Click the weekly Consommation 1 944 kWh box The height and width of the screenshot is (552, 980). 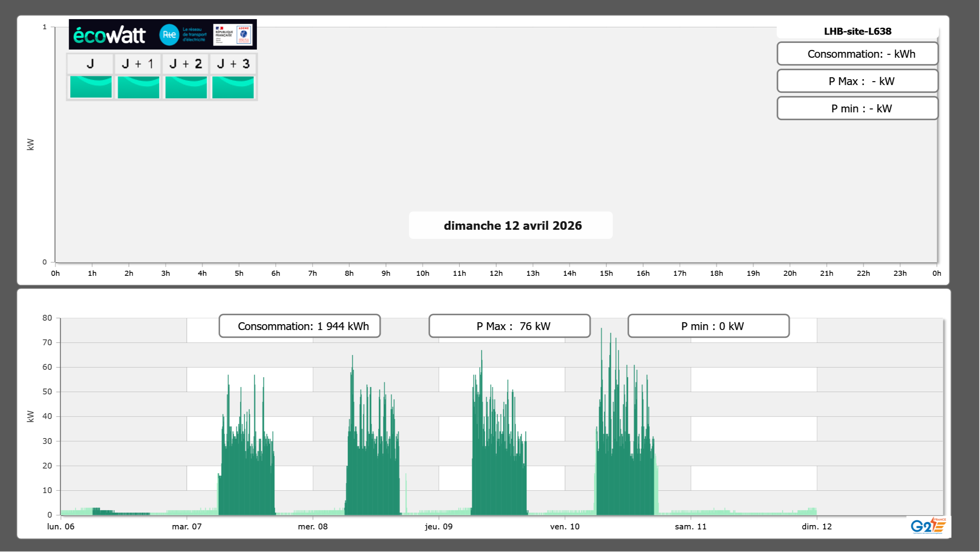click(300, 326)
